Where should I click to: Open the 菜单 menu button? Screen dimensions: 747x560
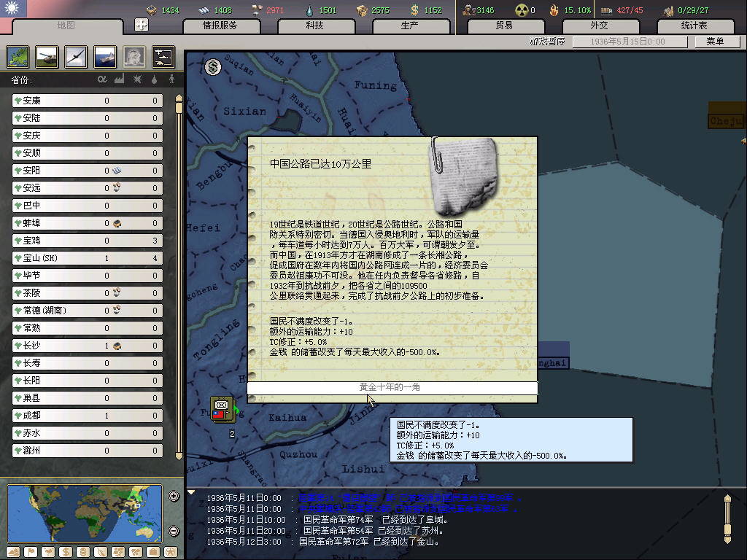coord(714,42)
